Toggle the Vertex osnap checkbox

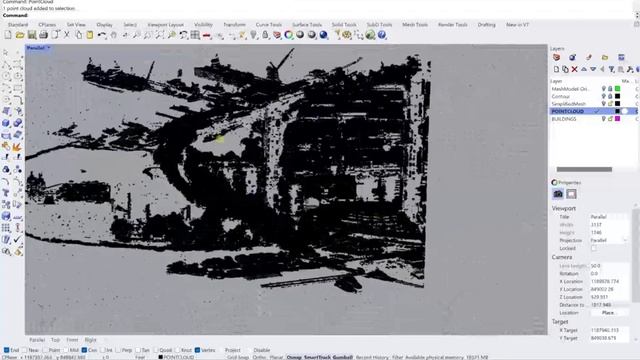tap(198, 350)
